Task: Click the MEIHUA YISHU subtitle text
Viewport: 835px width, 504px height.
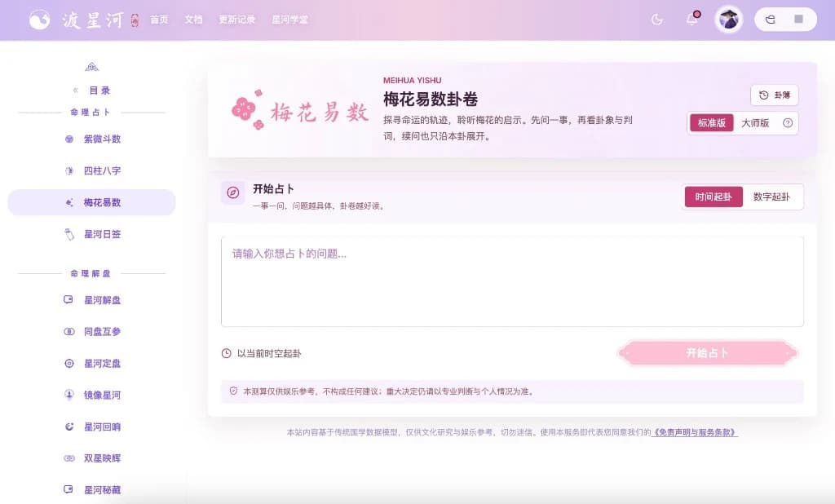Action: tap(412, 81)
